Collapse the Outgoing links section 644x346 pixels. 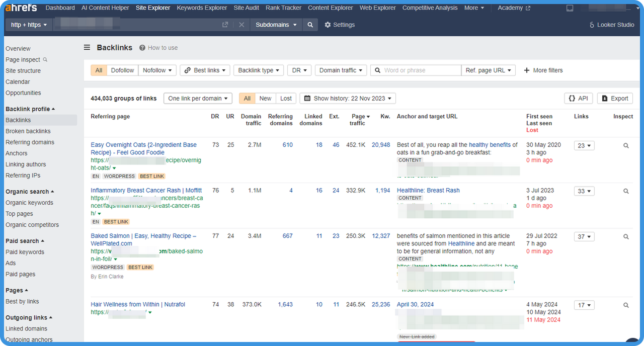(x=29, y=317)
